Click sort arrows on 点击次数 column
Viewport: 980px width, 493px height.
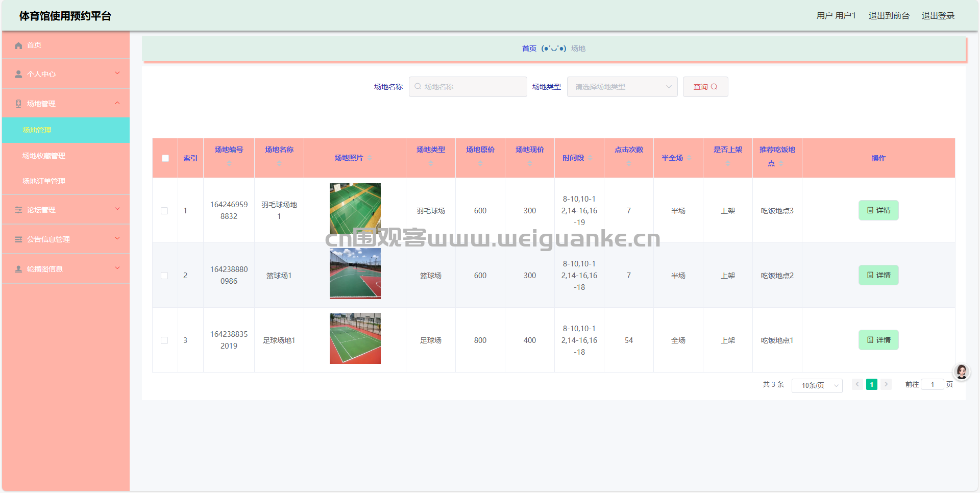[629, 163]
